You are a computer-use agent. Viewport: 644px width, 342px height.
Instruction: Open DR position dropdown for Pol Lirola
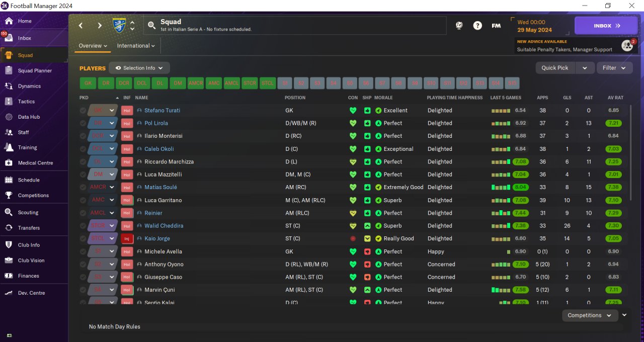point(103,123)
